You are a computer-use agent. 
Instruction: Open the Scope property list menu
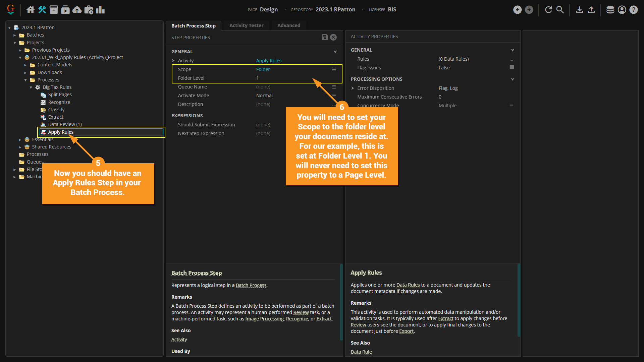coord(334,69)
